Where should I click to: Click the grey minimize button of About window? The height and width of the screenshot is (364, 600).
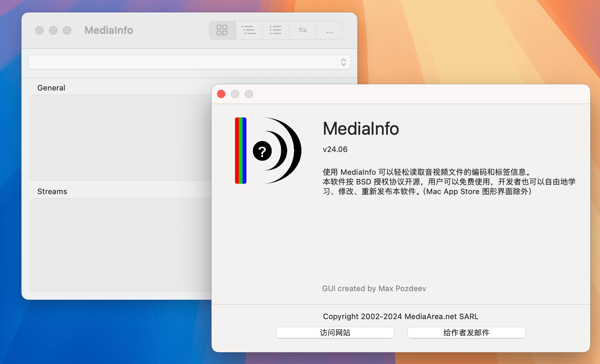pyautogui.click(x=235, y=94)
